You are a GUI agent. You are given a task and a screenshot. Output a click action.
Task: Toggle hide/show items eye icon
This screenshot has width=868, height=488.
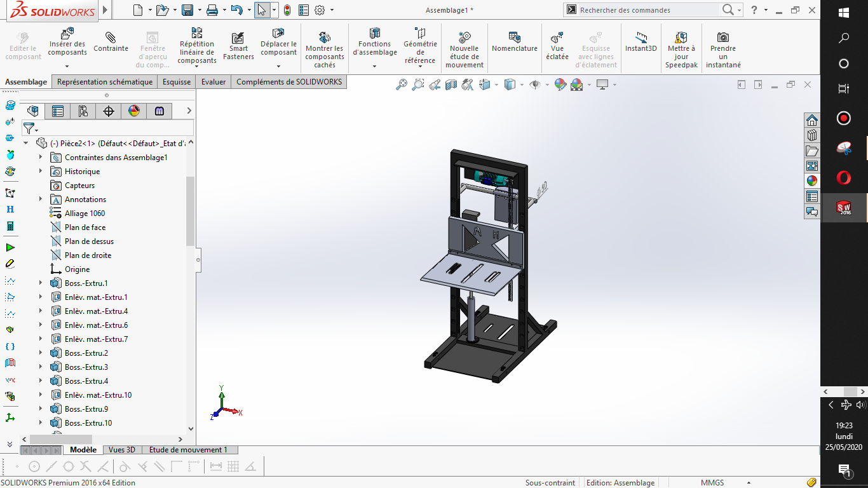click(x=535, y=85)
